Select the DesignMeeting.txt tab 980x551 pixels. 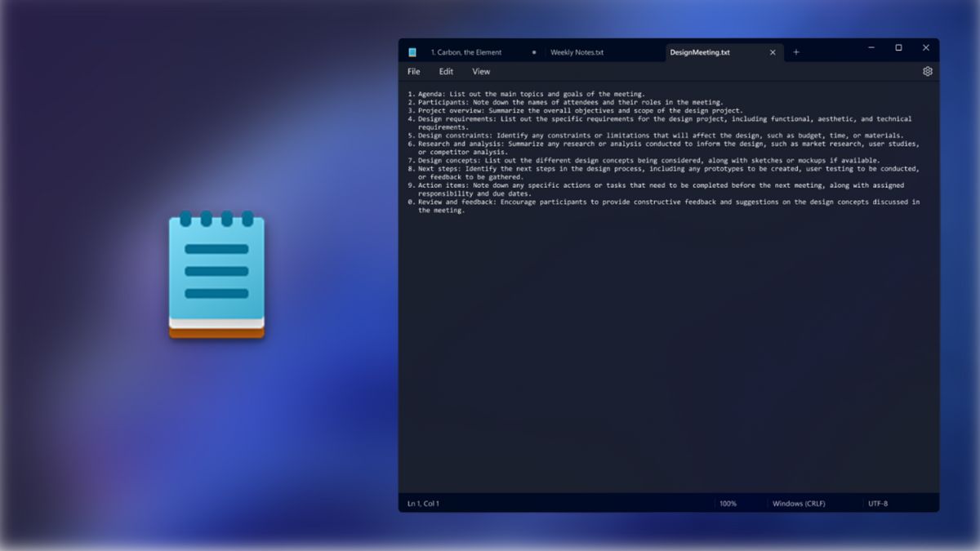click(699, 52)
